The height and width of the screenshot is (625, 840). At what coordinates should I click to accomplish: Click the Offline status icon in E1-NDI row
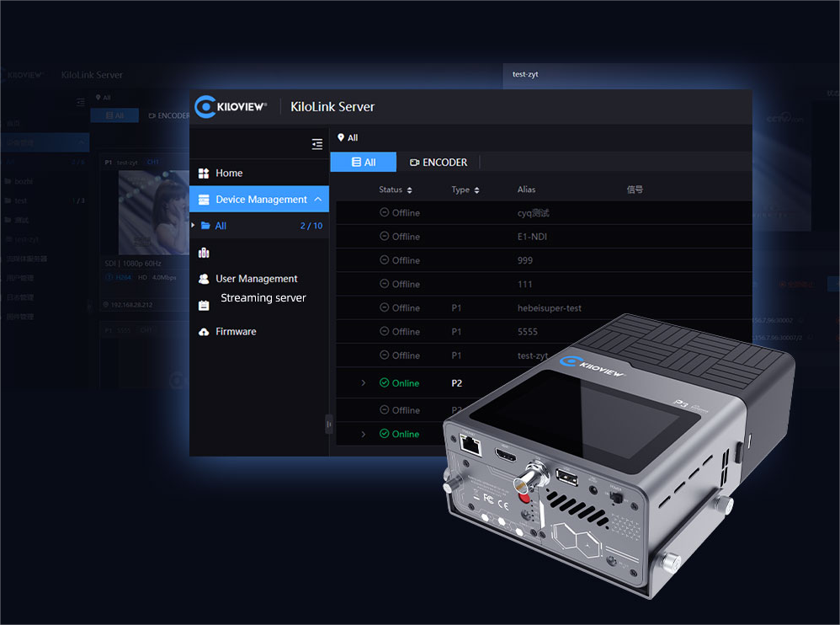pyautogui.click(x=384, y=236)
